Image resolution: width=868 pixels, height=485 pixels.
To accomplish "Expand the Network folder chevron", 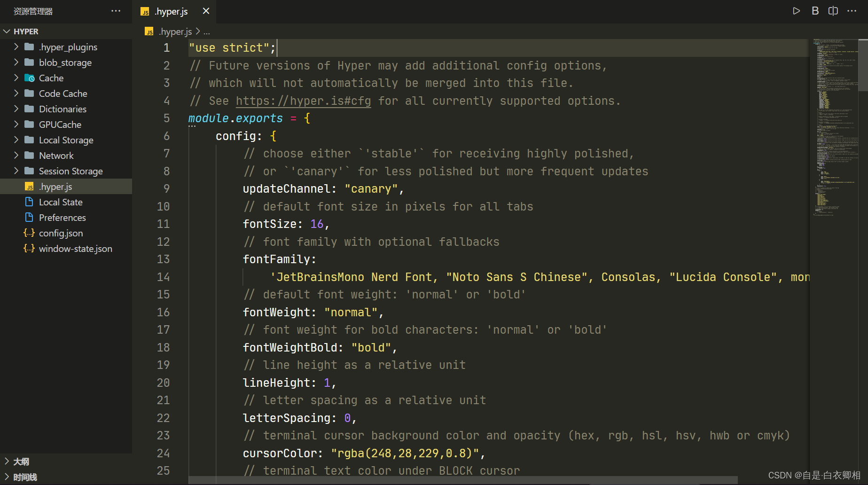I will click(16, 155).
